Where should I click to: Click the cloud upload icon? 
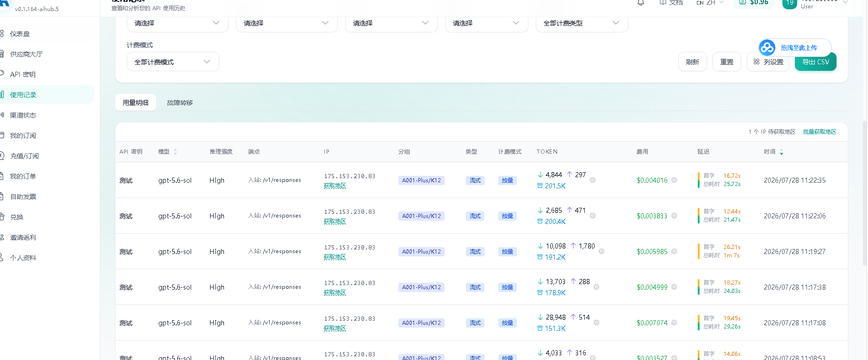(x=767, y=48)
